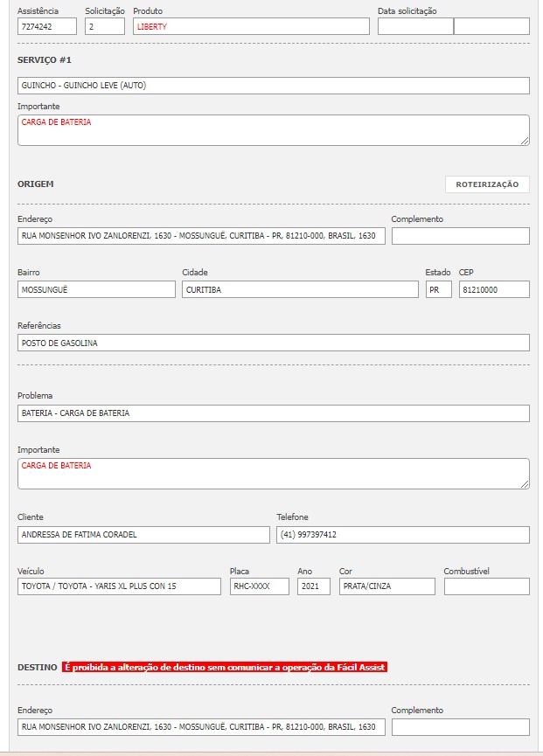Focus the Origem Complemento field
Screen dimensions: 543x756
click(460, 236)
